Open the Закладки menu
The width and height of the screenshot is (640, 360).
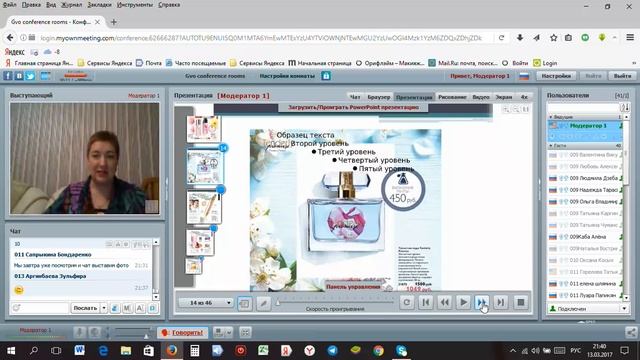[x=99, y=5]
